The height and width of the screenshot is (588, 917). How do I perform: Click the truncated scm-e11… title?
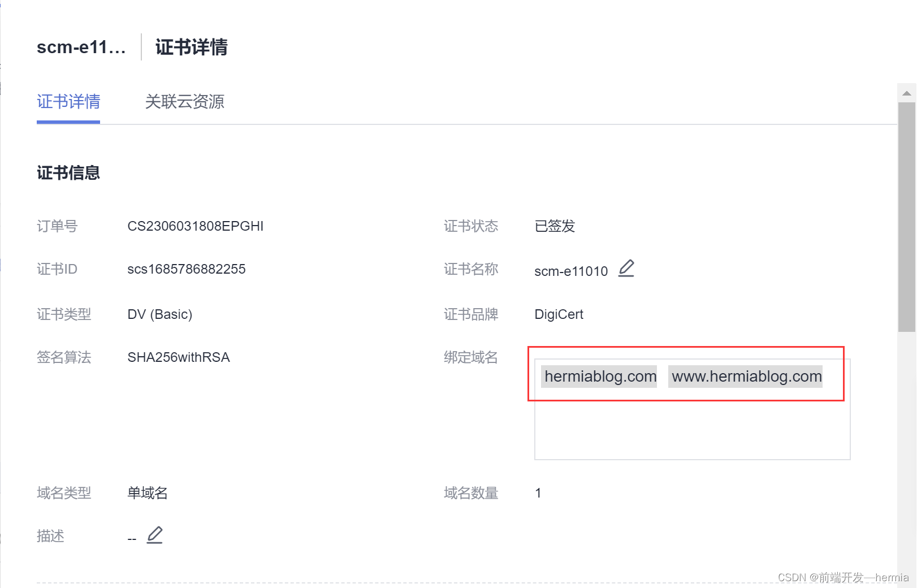click(81, 47)
